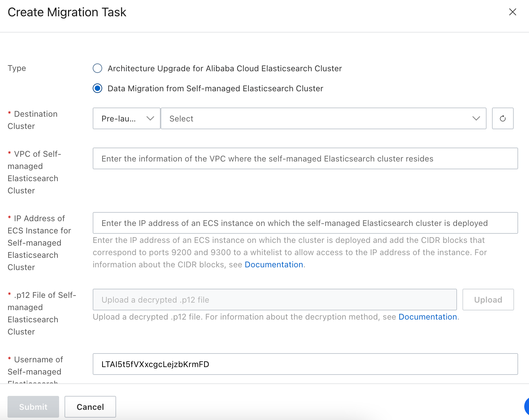
Task: Click the Username input containing LTAI5t5fVXxcgcLejzbKrmFD
Action: point(305,364)
